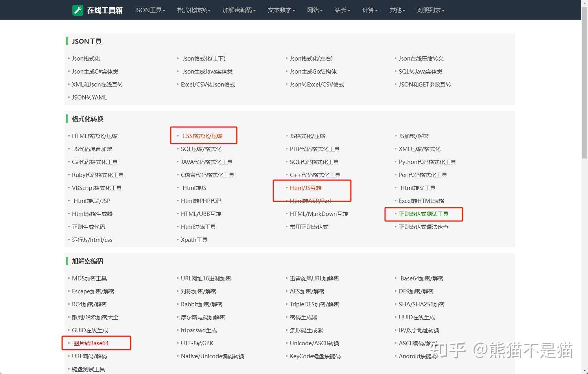
Task: Open Html/JS互转 link
Action: pos(306,188)
